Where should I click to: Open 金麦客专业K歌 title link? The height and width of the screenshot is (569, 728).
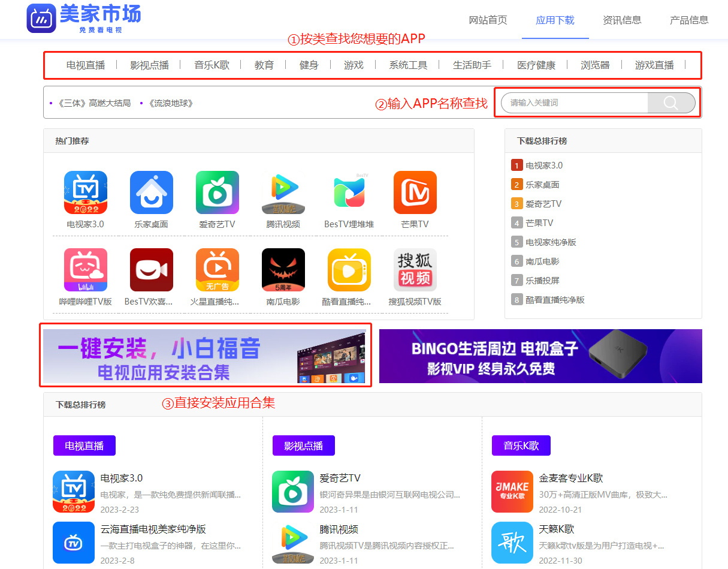(x=571, y=478)
